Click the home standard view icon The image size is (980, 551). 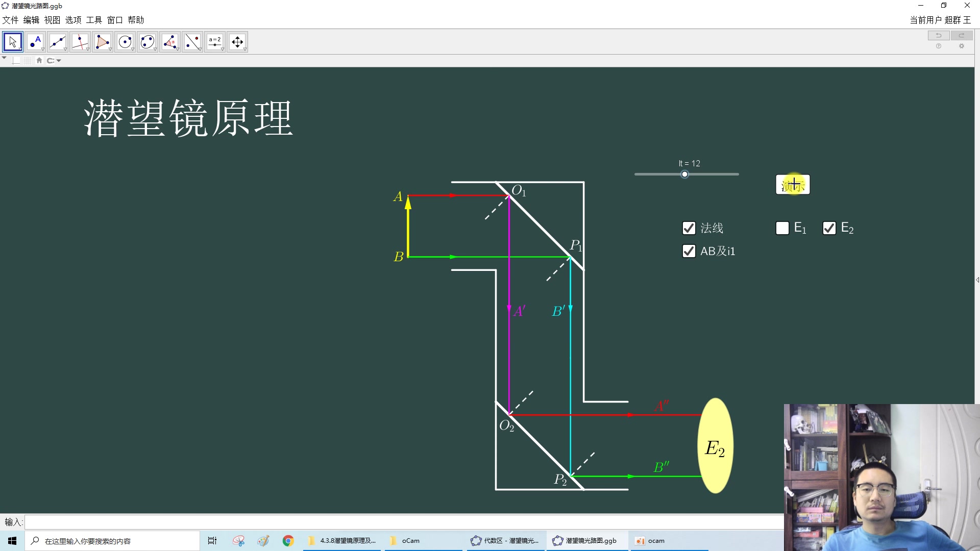coord(39,60)
